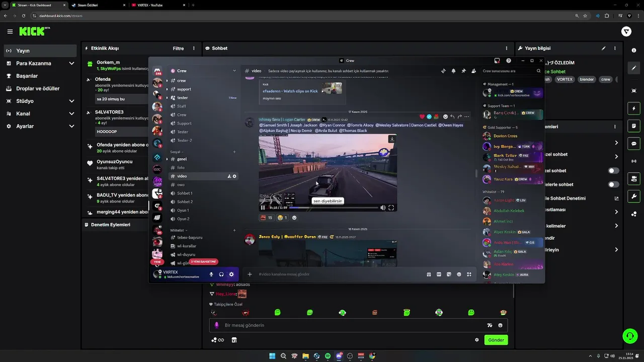Open Kick support headset bubble
This screenshot has height=362, width=644.
coord(629,335)
